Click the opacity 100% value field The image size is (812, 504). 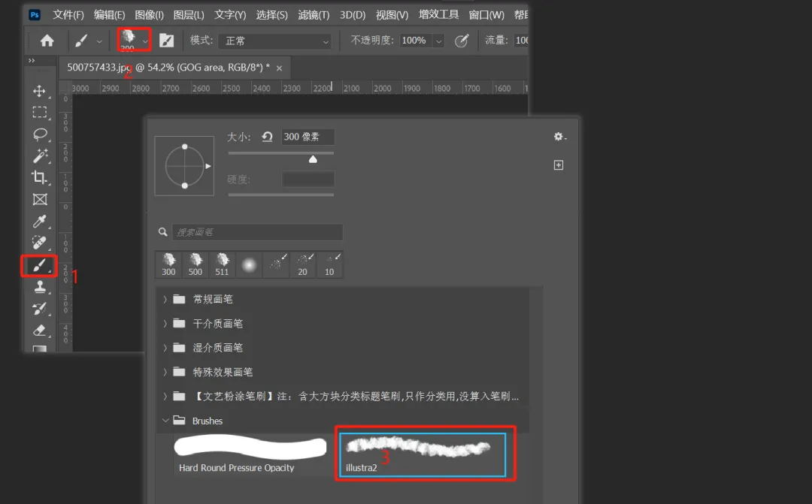coord(417,41)
